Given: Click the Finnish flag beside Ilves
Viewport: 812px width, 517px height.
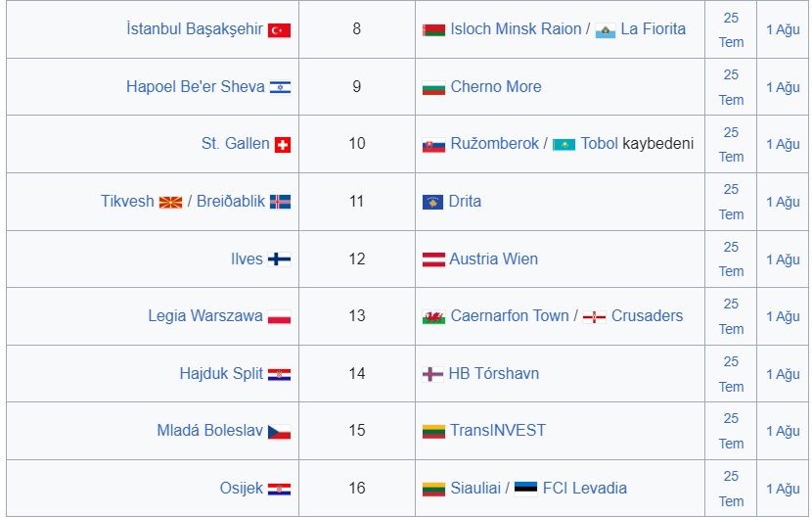Looking at the screenshot, I should point(279,259).
